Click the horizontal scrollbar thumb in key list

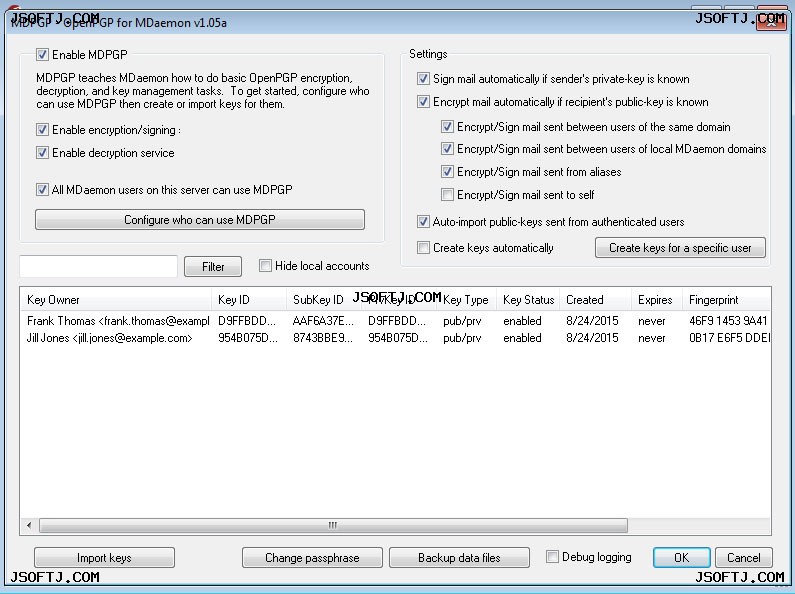coord(333,525)
